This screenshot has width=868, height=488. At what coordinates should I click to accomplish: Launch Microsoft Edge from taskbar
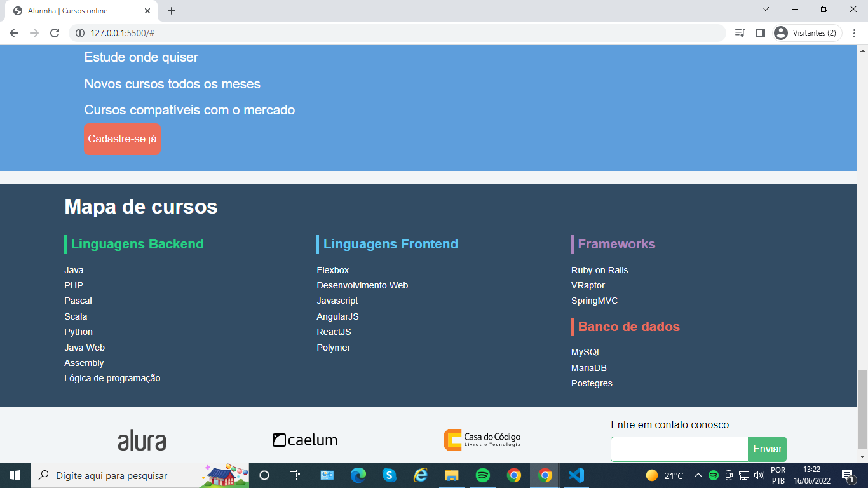tap(358, 475)
